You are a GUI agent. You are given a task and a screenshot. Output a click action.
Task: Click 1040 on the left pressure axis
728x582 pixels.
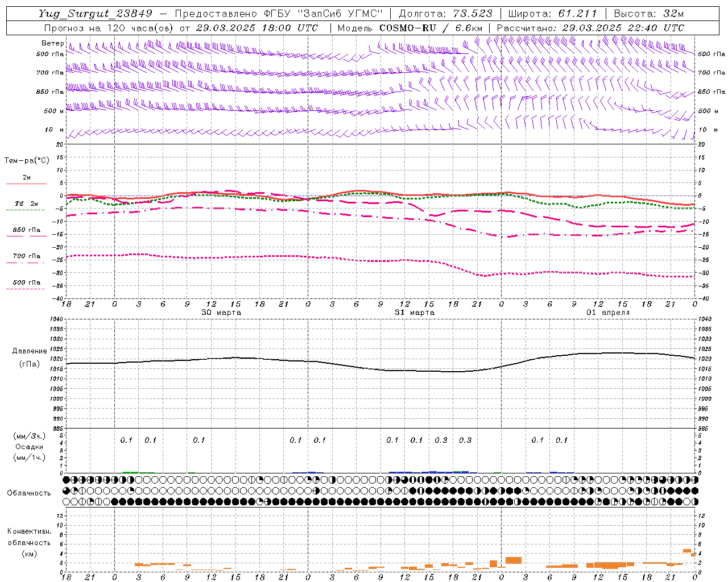click(56, 319)
